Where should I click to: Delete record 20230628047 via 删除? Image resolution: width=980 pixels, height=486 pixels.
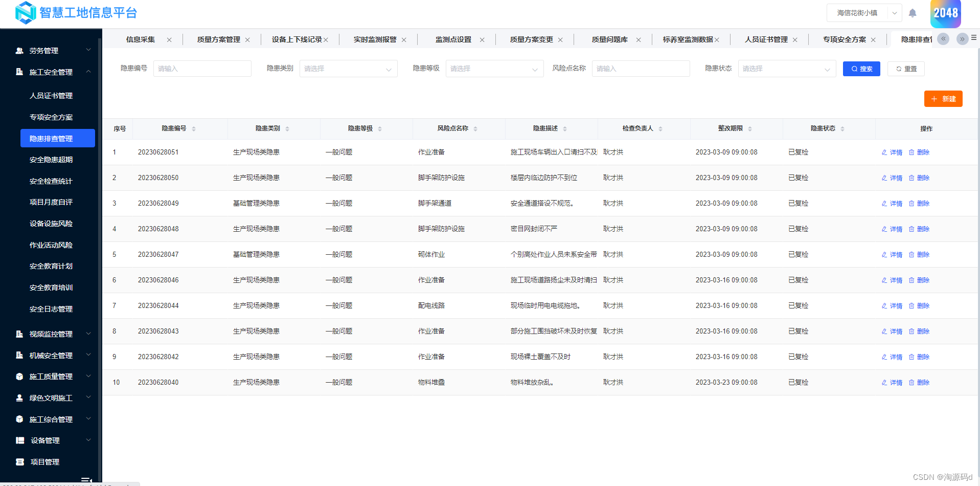coord(919,255)
